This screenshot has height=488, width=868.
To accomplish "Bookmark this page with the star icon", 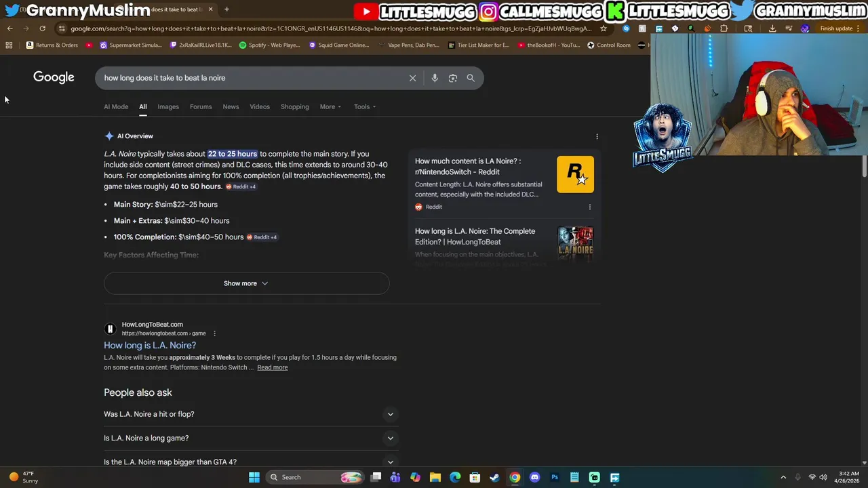I will (x=604, y=28).
